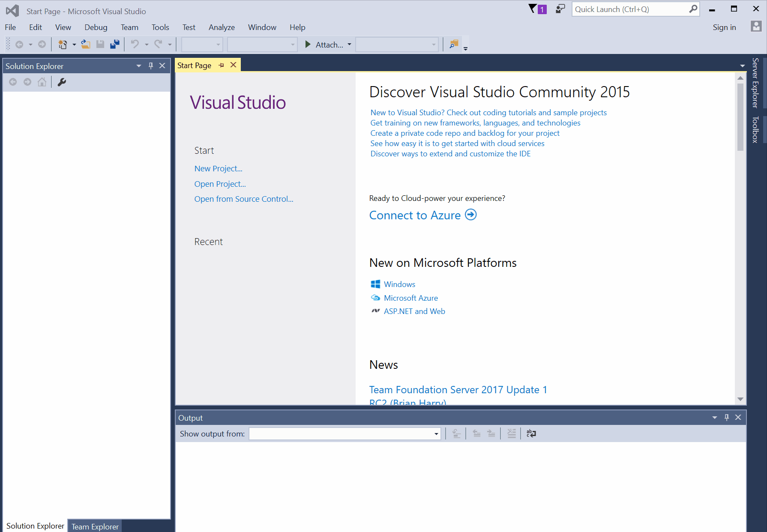This screenshot has width=767, height=532.
Task: Click the Connect to Azure arrow icon
Action: [471, 215]
